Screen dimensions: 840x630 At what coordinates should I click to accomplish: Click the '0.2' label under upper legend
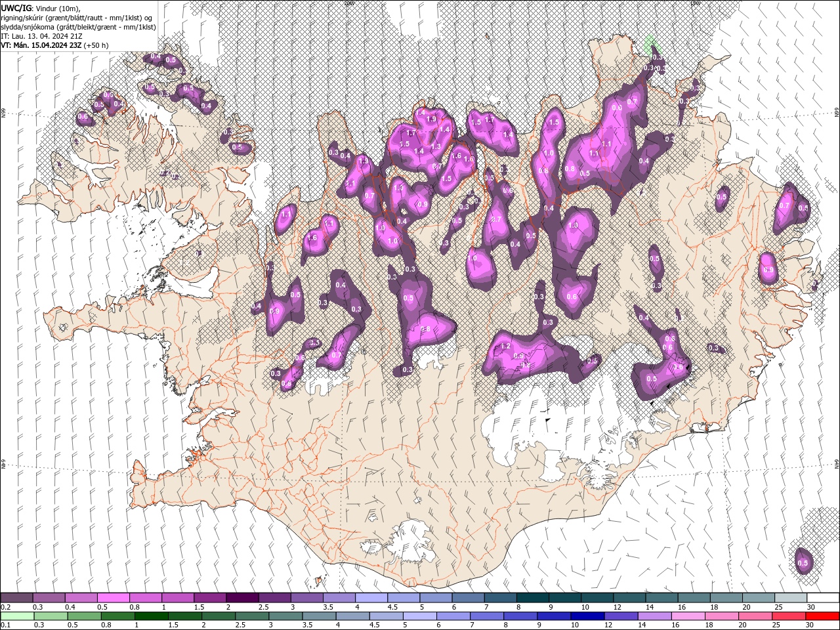pos(6,607)
